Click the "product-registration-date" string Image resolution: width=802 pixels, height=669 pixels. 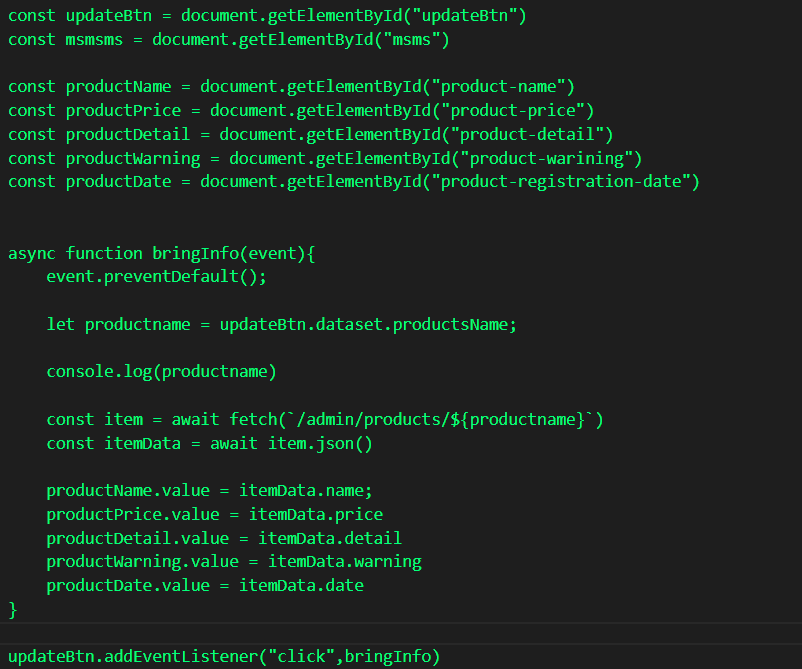click(561, 182)
